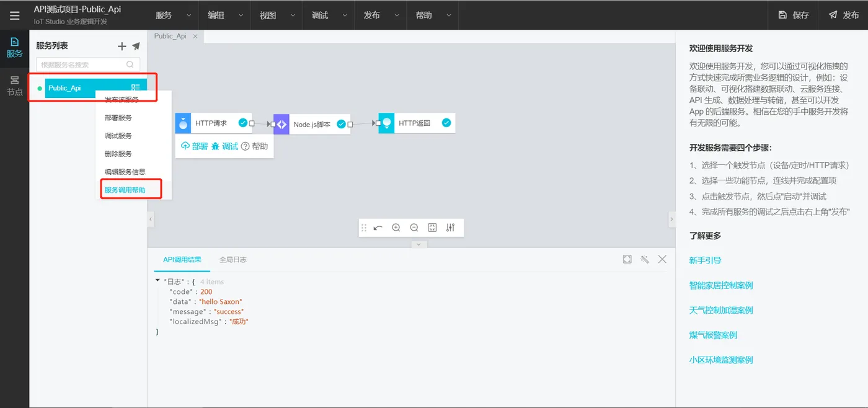
Task: Click the "成功" localizedMsg value
Action: [239, 322]
